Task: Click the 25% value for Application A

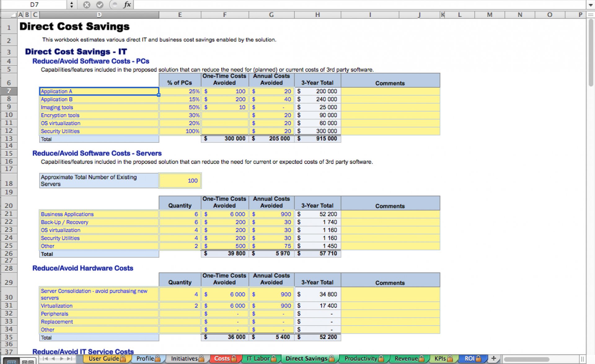Action: click(x=180, y=91)
